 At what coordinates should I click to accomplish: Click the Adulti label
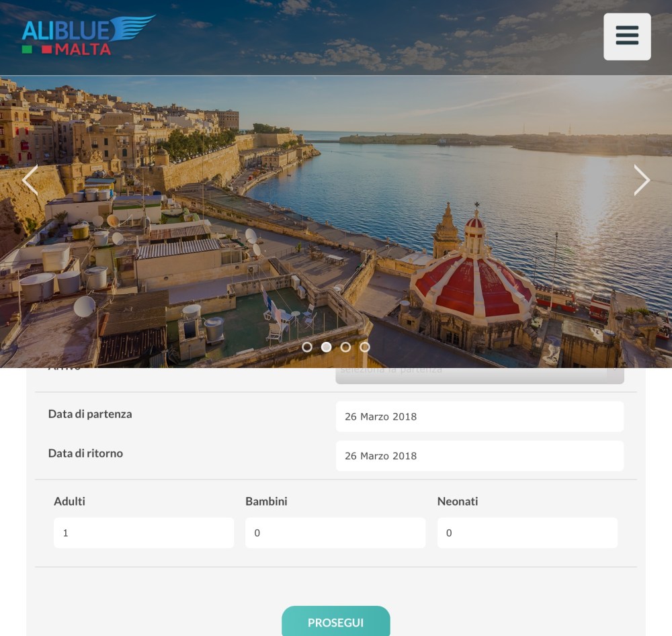(69, 501)
